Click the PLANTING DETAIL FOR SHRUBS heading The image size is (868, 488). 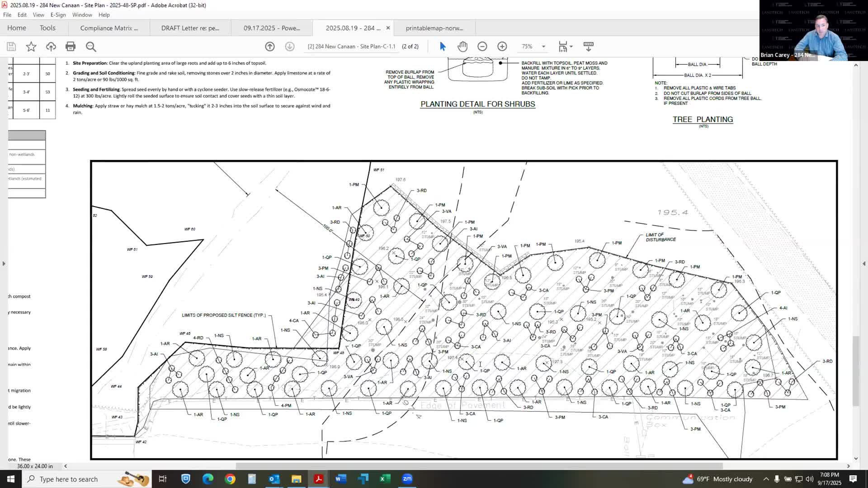[478, 104]
